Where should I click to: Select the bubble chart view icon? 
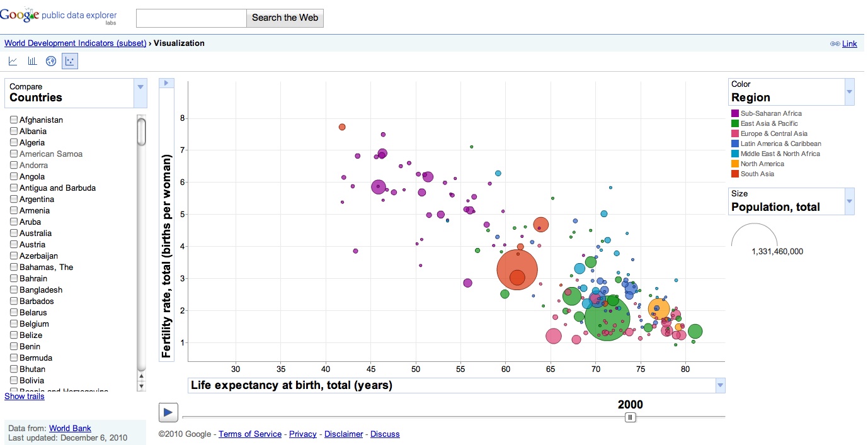[x=70, y=61]
